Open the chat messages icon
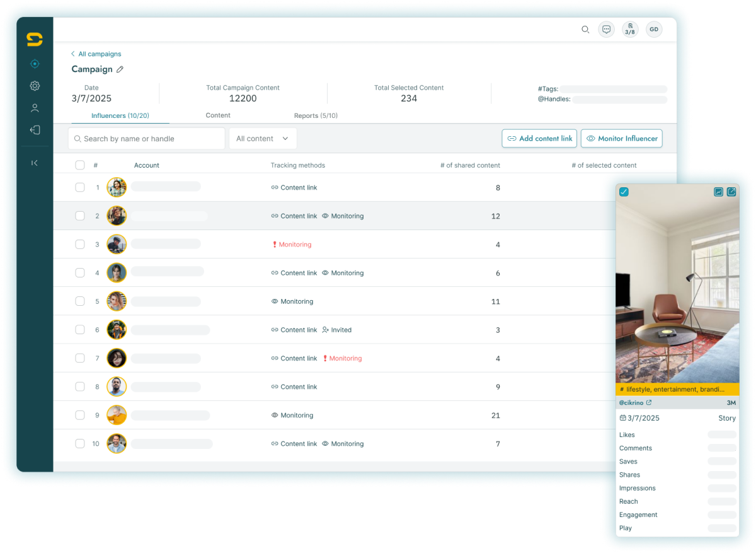Viewport: 756px width, 553px height. point(606,29)
